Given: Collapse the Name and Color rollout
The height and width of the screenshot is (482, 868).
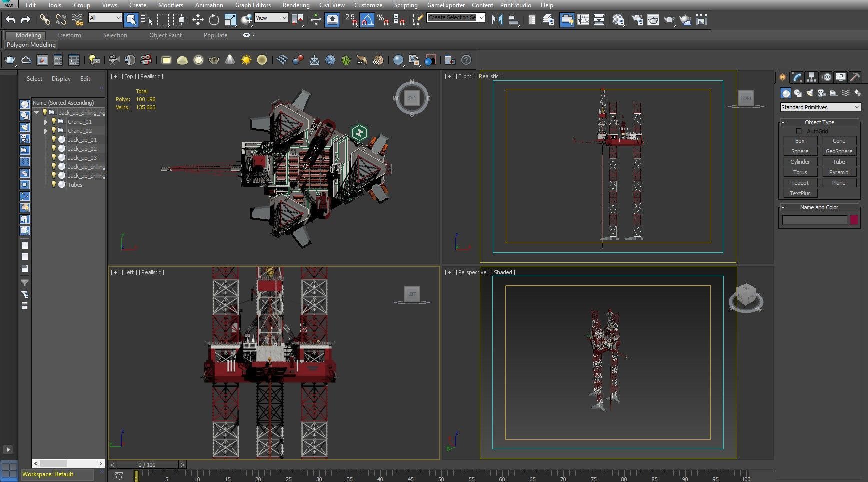Looking at the screenshot, I should [x=819, y=207].
